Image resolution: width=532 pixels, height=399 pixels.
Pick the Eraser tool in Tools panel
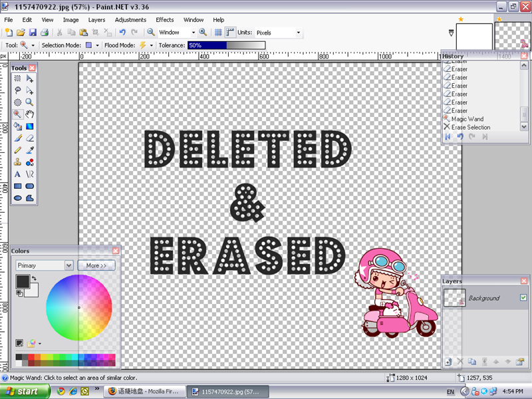pos(30,138)
